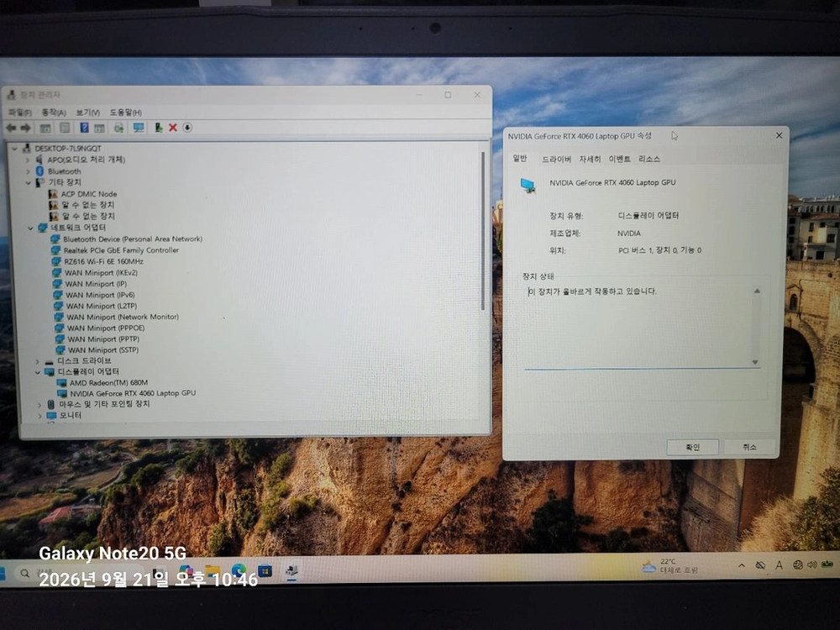Expand the APO(오디오 처리 개체) category
The height and width of the screenshot is (630, 840).
click(x=28, y=160)
